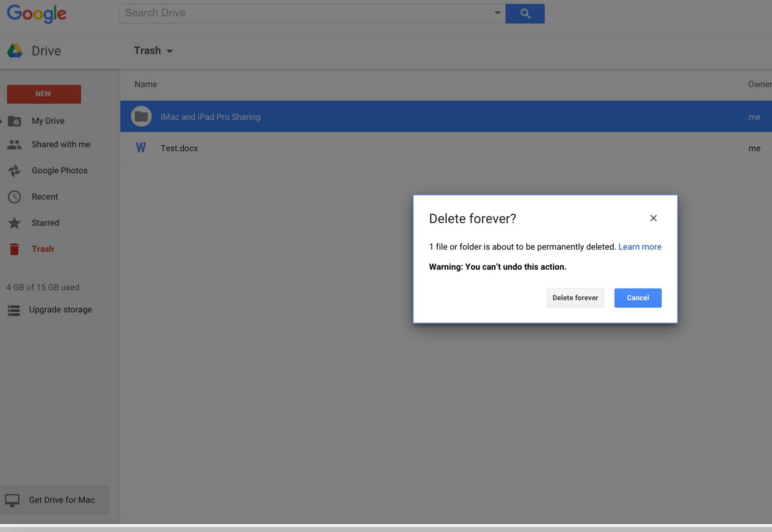Confirm with the Delete forever button
The image size is (772, 532).
[575, 298]
